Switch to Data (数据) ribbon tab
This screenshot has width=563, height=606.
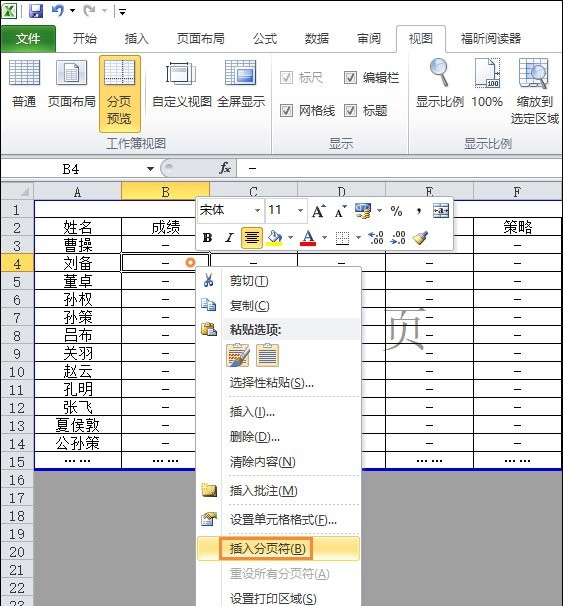pyautogui.click(x=317, y=38)
